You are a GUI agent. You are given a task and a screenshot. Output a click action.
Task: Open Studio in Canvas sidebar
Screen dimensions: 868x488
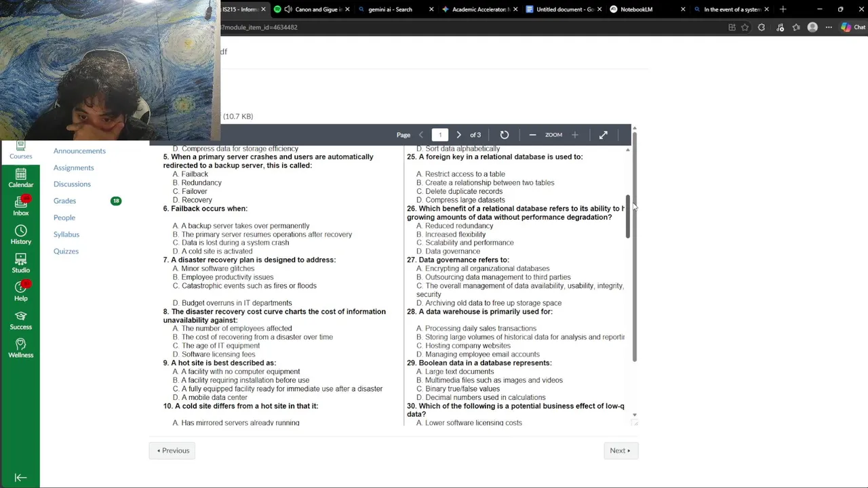20,264
